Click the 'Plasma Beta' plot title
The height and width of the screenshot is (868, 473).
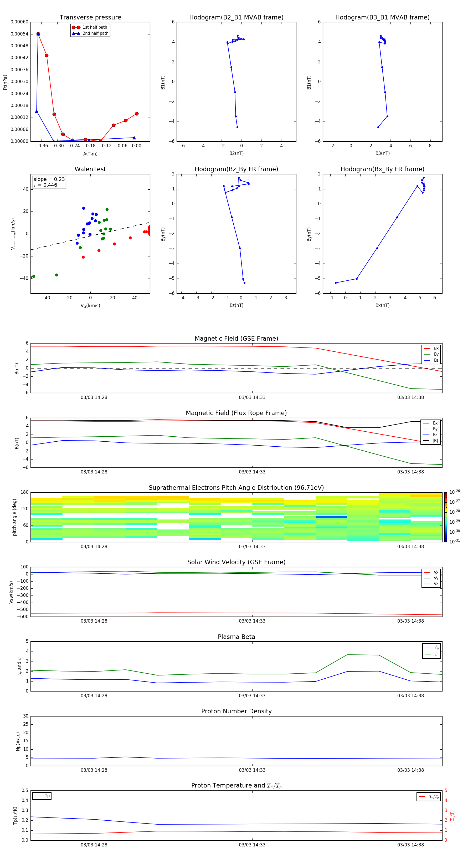[236, 637]
